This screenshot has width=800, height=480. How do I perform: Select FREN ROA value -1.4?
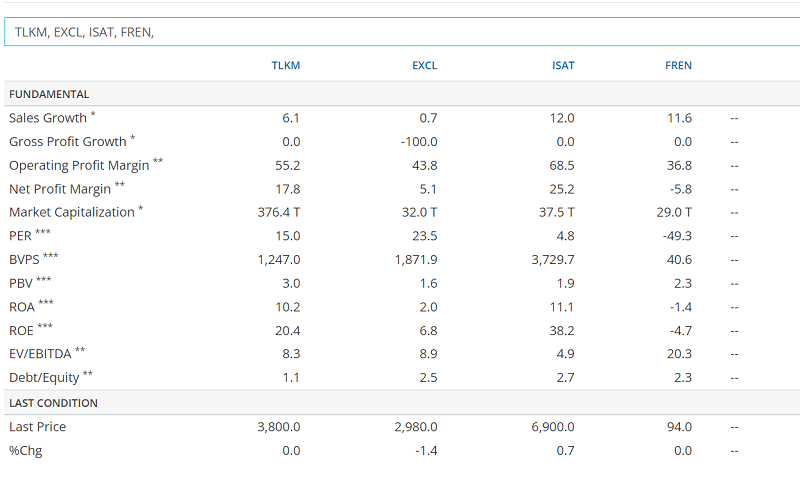point(681,307)
